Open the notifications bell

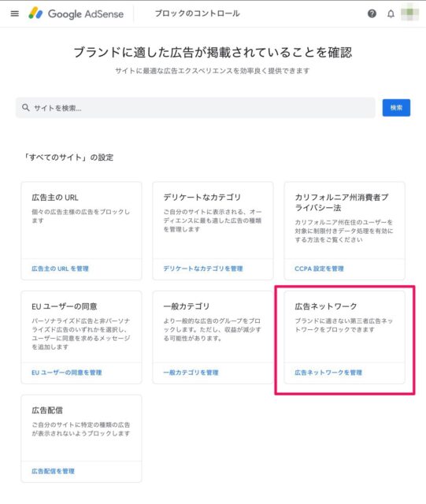click(x=391, y=14)
